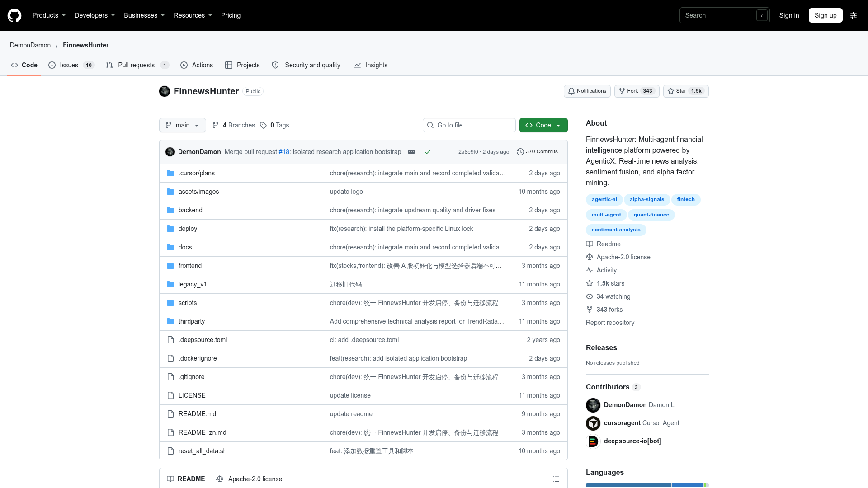View 0 Tags
The image size is (868, 488).
(275, 125)
